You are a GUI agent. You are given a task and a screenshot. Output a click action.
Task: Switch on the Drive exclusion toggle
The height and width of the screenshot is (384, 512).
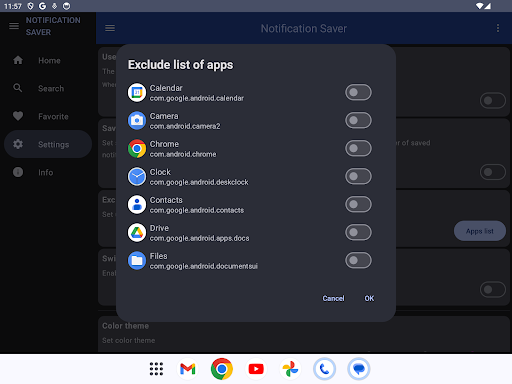[358, 232]
